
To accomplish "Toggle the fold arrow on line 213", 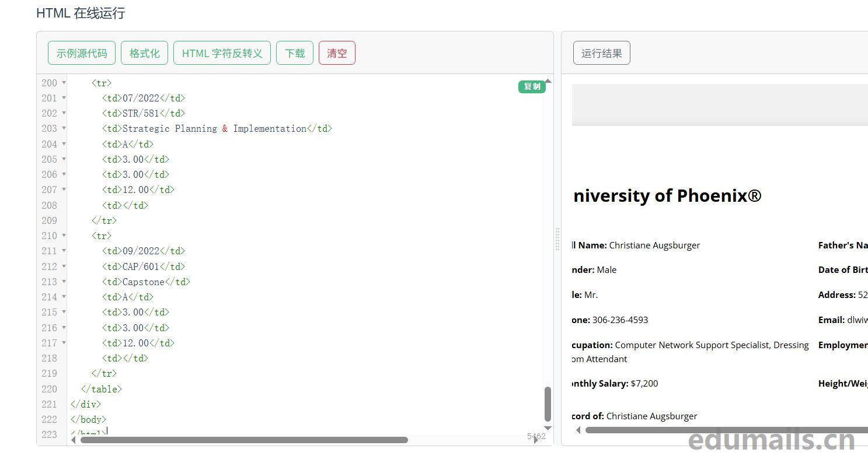I will (x=64, y=282).
